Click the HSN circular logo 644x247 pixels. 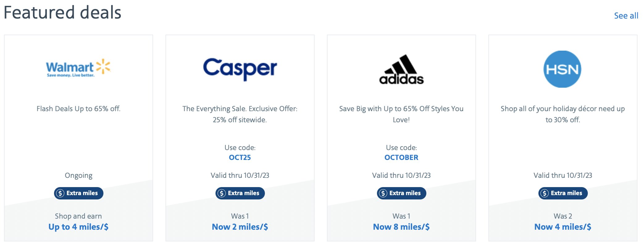coord(562,69)
